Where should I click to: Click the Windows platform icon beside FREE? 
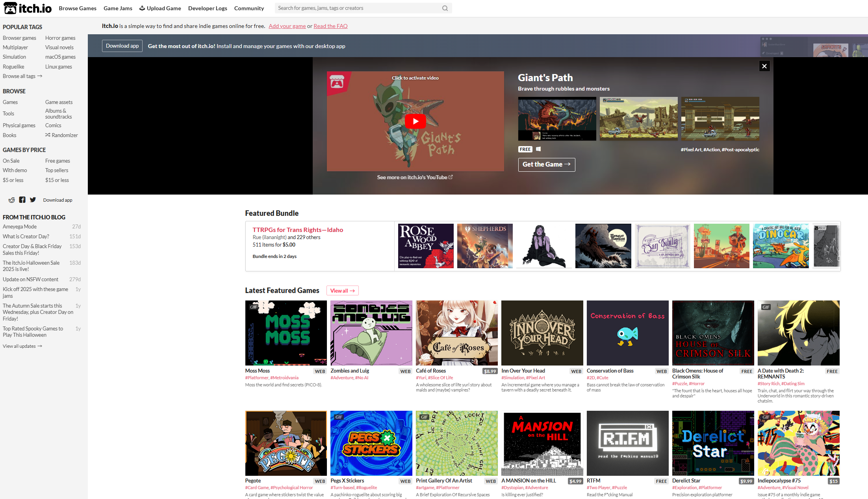tap(538, 149)
